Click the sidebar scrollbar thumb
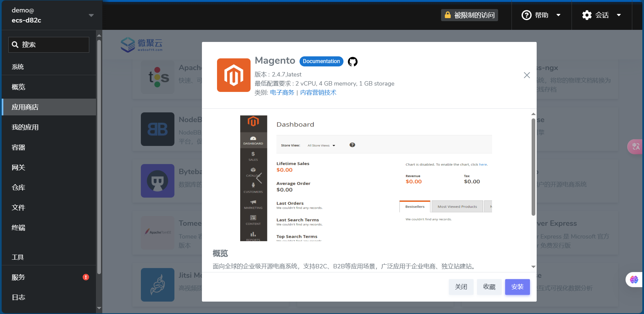 99,157
